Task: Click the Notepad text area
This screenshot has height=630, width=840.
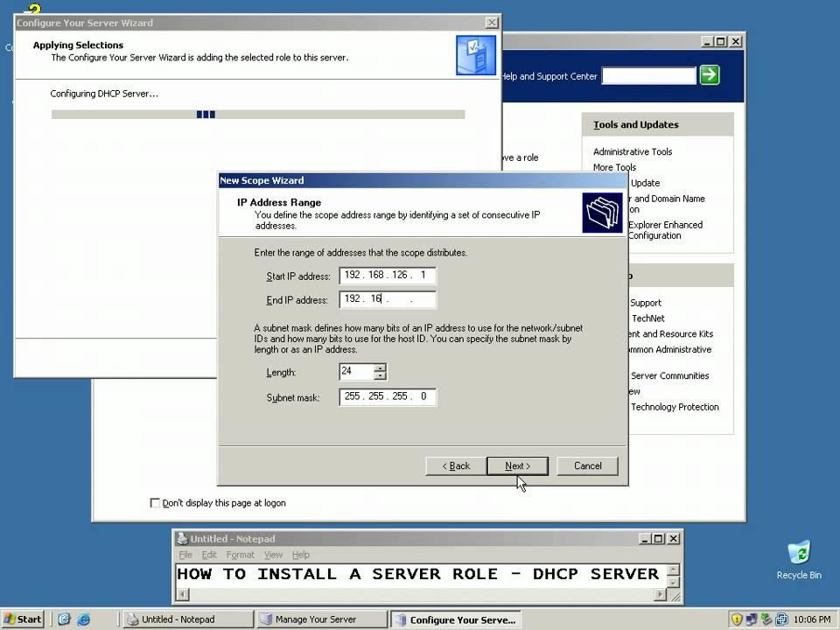Action: pos(421,576)
